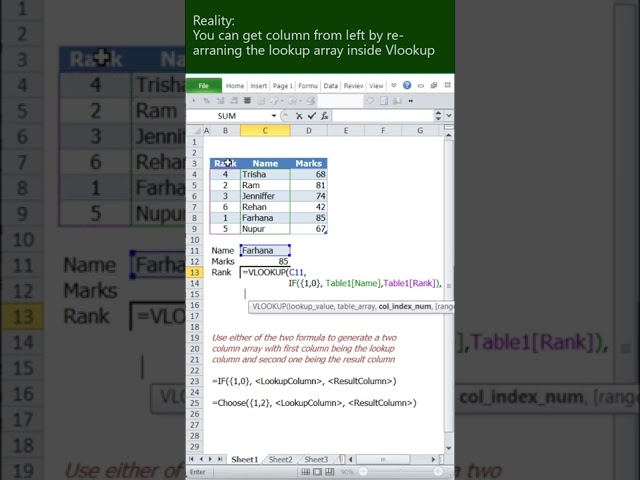The width and height of the screenshot is (640, 480).
Task: Click the horizontal scrollbar thumb
Action: 383,460
